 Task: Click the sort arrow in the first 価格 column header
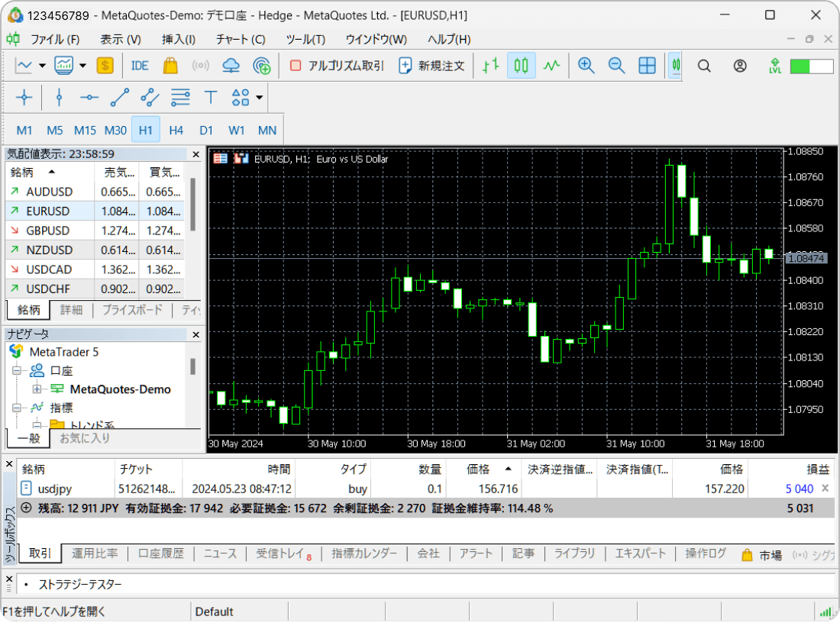tap(508, 469)
